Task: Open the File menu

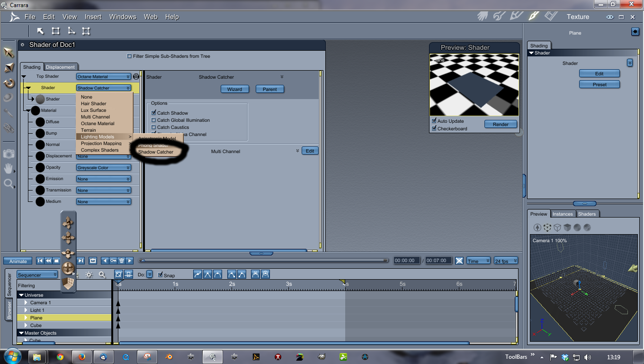Action: (x=30, y=17)
